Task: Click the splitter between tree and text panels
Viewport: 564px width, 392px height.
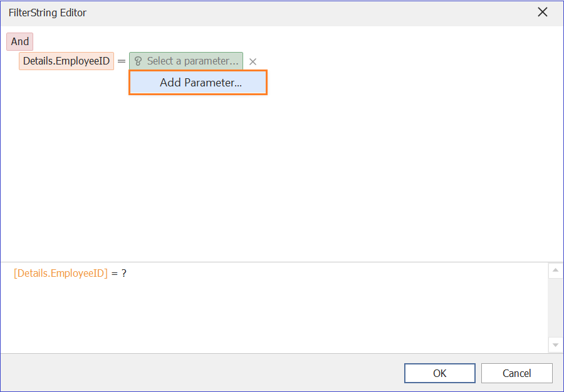Action: coord(282,262)
